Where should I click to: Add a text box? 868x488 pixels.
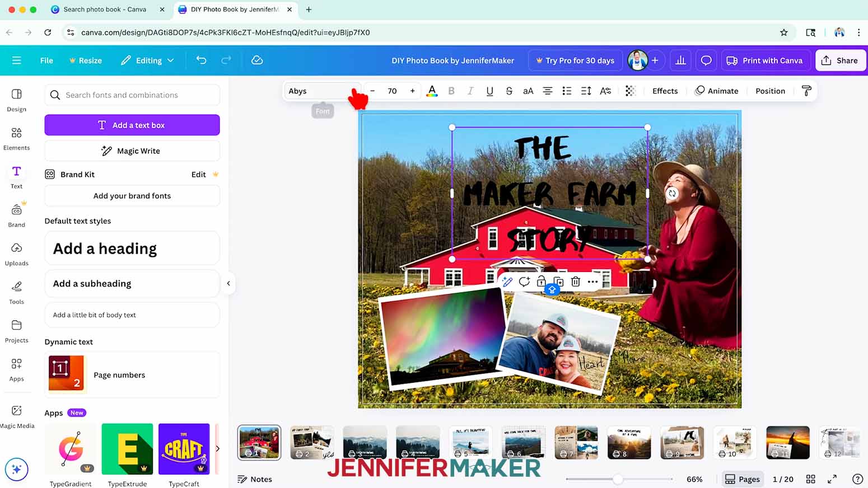click(132, 125)
